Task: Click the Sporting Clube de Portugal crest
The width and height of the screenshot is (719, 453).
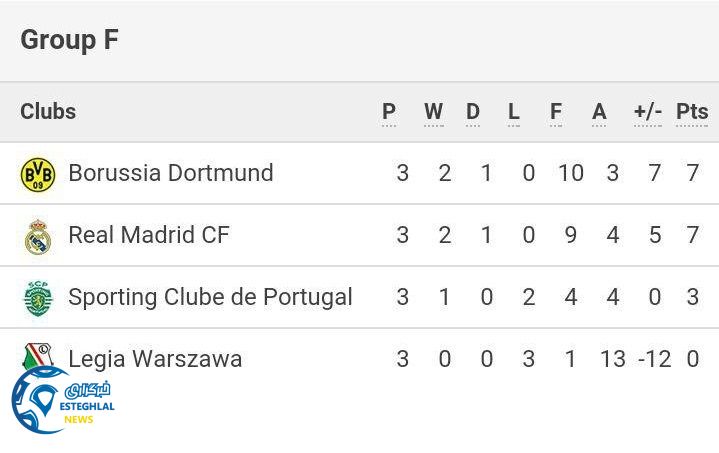Action: click(x=38, y=298)
